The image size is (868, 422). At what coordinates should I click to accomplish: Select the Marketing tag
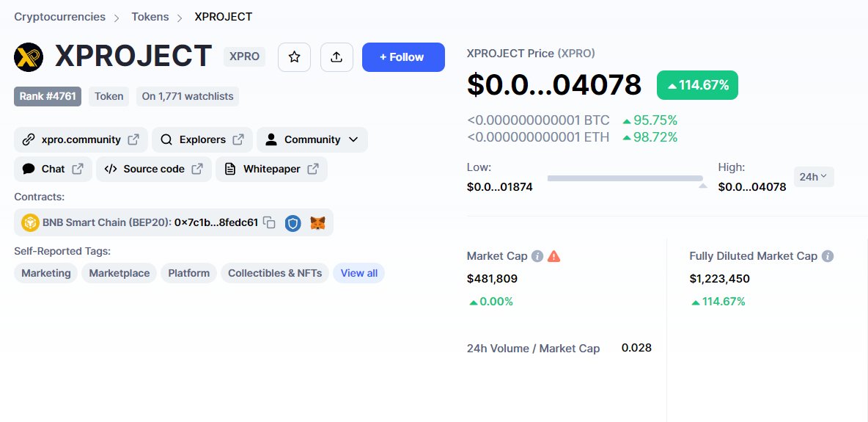46,273
